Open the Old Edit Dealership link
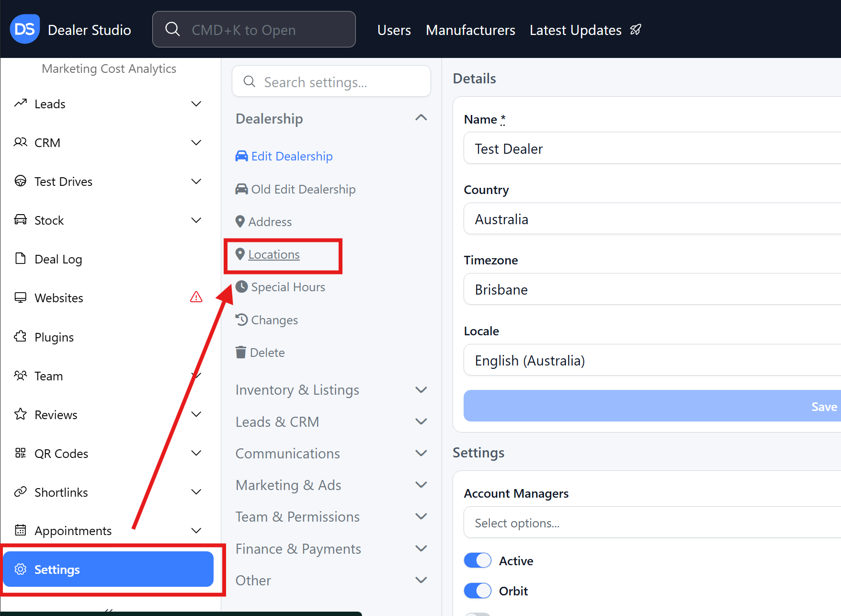The image size is (841, 616). tap(303, 189)
